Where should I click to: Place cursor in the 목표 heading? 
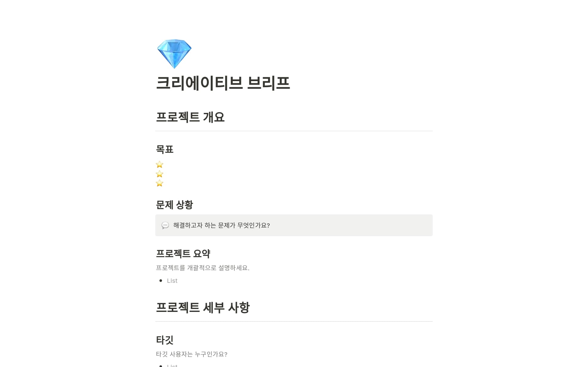click(x=165, y=149)
